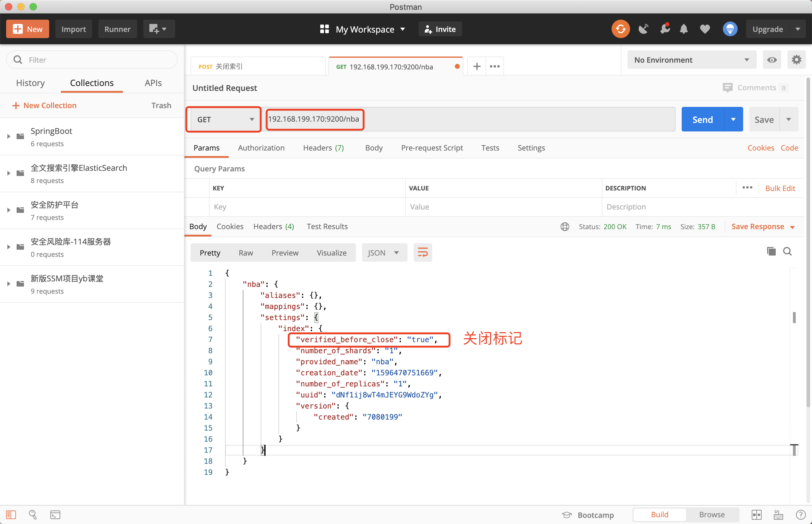Open the user avatar menu
Image resolution: width=812 pixels, height=524 pixels.
tap(730, 29)
